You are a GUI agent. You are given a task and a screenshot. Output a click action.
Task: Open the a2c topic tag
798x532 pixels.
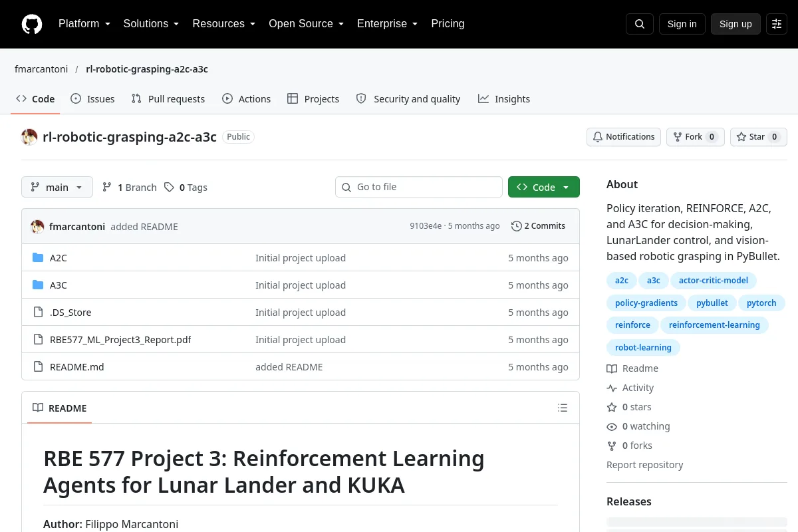click(x=622, y=281)
